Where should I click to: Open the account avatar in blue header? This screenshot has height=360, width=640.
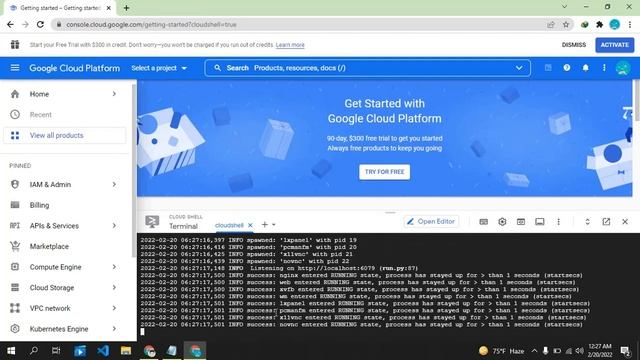[x=623, y=68]
